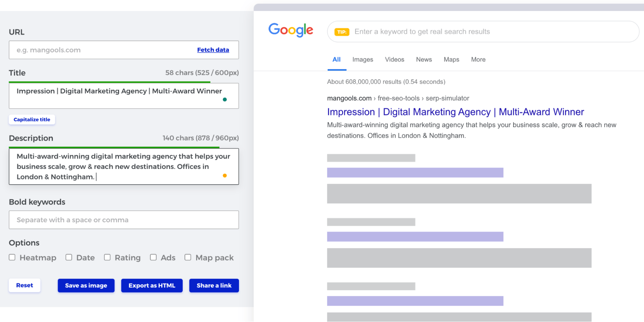This screenshot has height=322, width=644.
Task: Click the search result description snippet
Action: pyautogui.click(x=472, y=130)
